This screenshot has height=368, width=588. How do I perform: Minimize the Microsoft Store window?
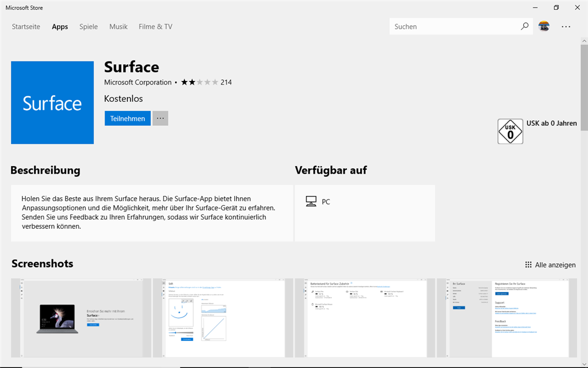coord(535,7)
